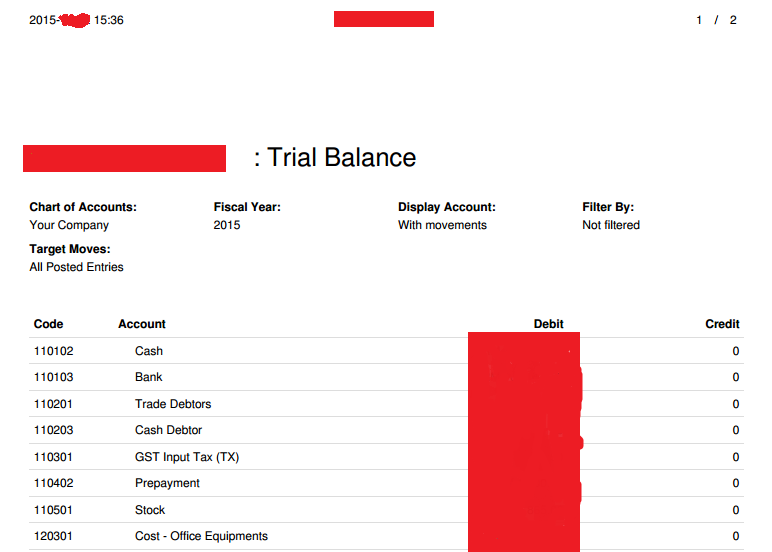
Task: Click the Debit column header
Action: 548,324
